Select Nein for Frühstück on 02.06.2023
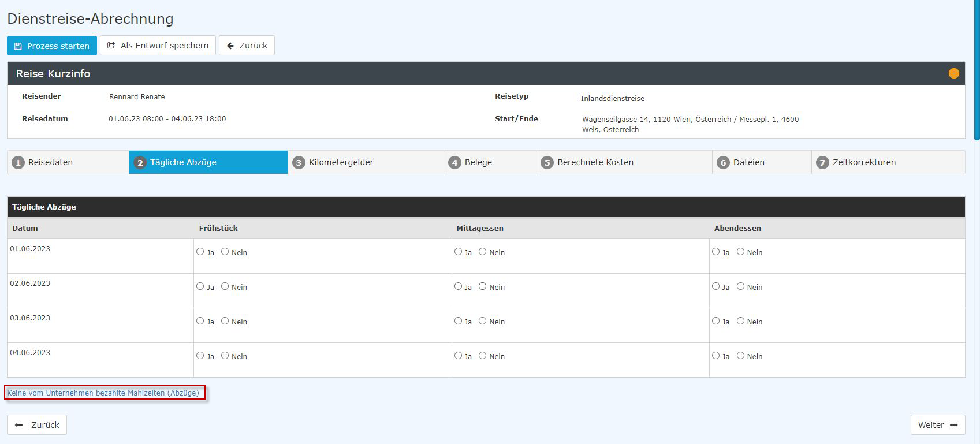Screen dimensions: 980x444 (x=225, y=286)
